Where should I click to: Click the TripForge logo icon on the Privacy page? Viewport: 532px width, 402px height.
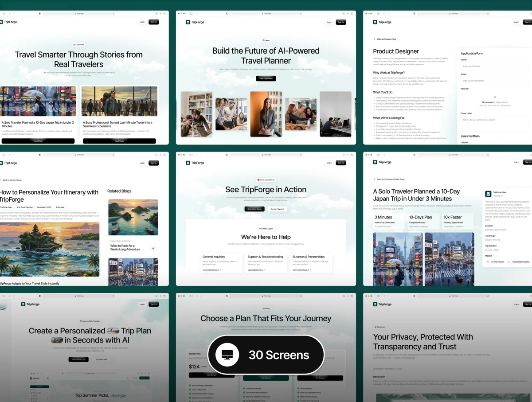[x=375, y=304]
